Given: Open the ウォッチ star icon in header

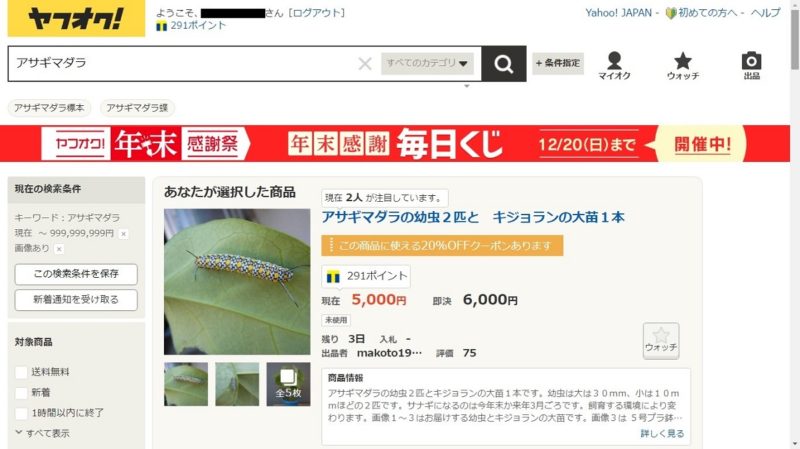Looking at the screenshot, I should [683, 66].
